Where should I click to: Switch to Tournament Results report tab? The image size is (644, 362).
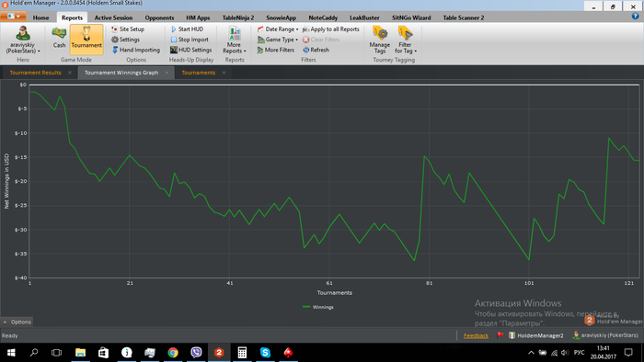[x=35, y=73]
